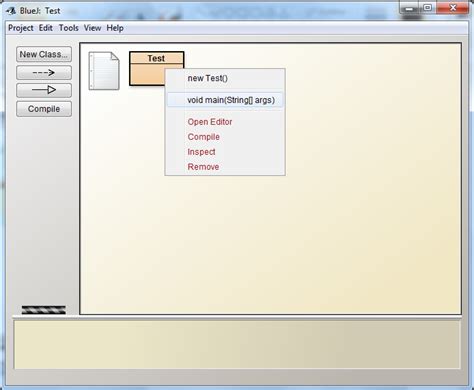Click the inheritance arrow button
This screenshot has width=474, height=390.
click(x=44, y=90)
